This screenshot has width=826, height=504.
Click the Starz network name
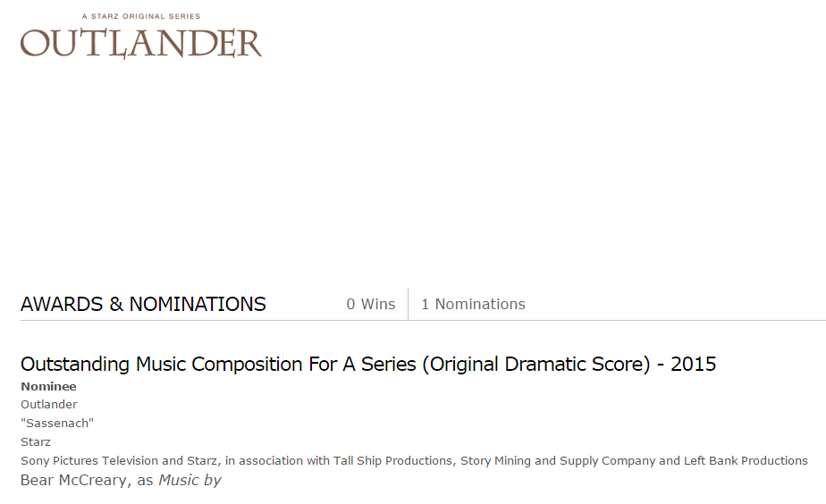35,441
